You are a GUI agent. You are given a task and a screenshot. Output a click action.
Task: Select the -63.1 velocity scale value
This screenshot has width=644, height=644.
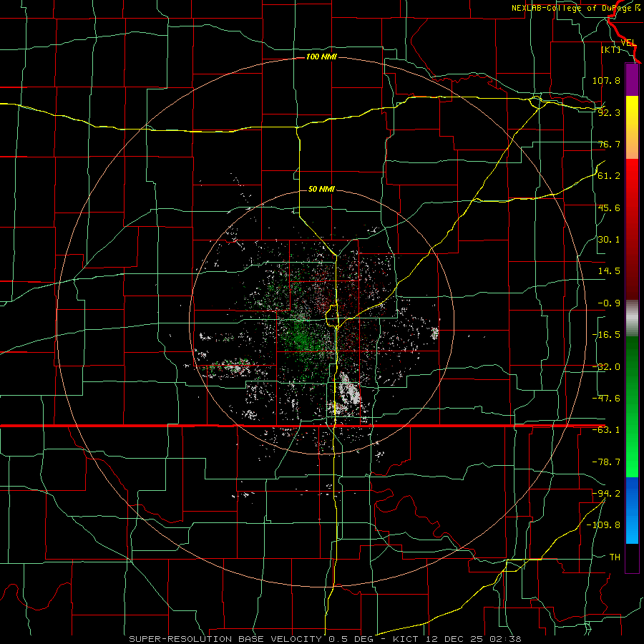pos(606,430)
